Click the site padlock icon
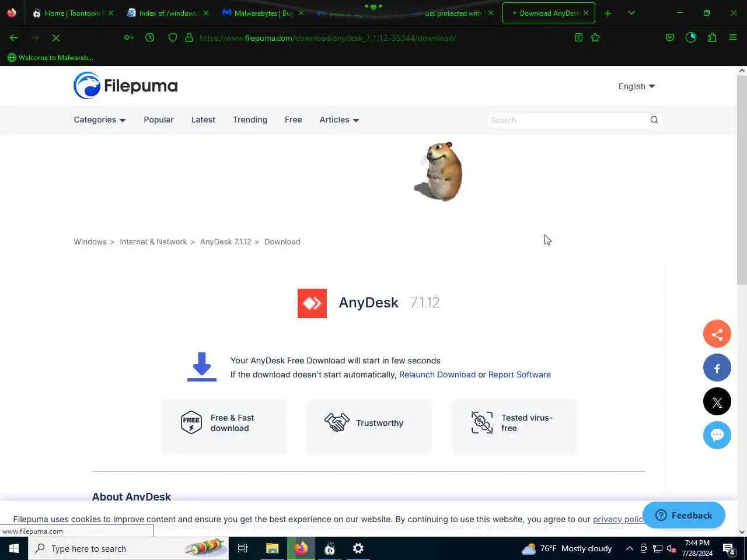Screen dimensions: 747x560 189,37
